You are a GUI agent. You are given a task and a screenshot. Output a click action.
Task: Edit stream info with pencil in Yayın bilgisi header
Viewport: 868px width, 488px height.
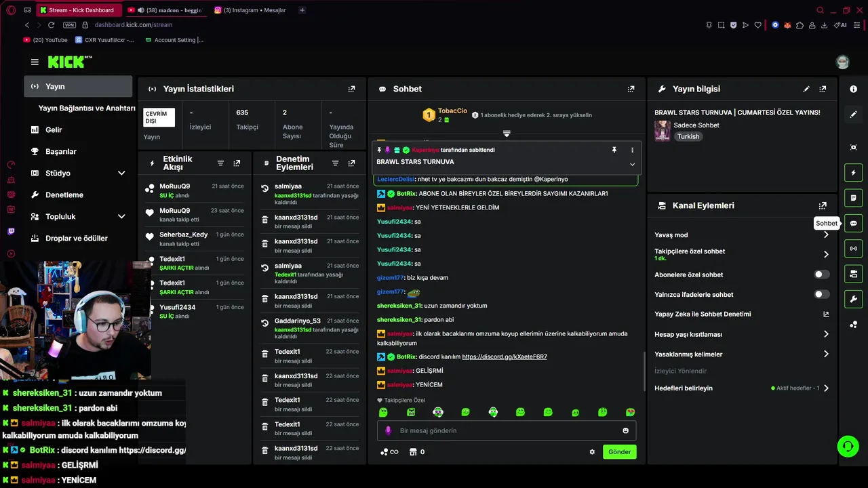click(806, 89)
